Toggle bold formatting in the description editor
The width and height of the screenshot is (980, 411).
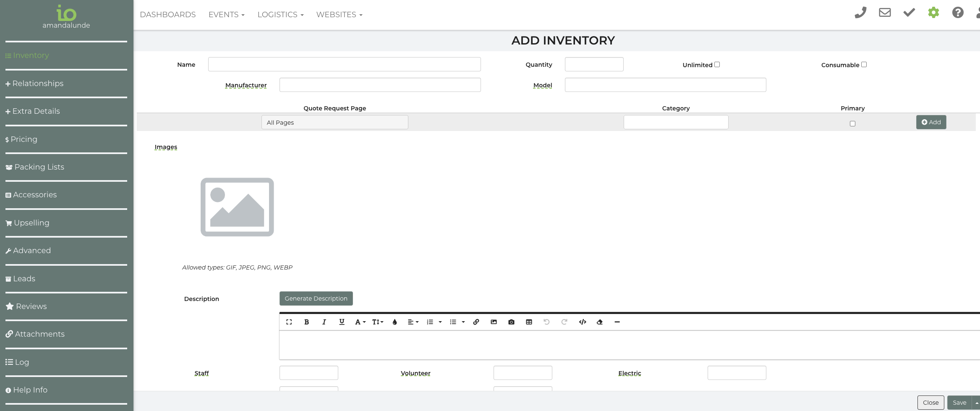point(306,322)
